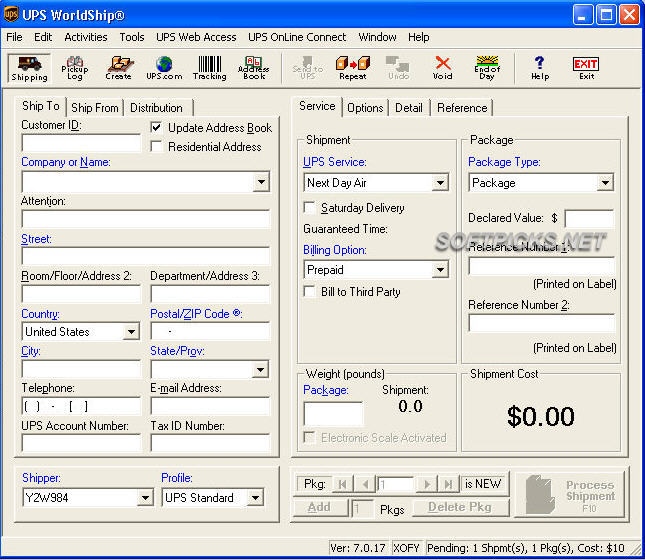645x560 pixels.
Task: Open the Help question mark icon
Action: [x=540, y=68]
